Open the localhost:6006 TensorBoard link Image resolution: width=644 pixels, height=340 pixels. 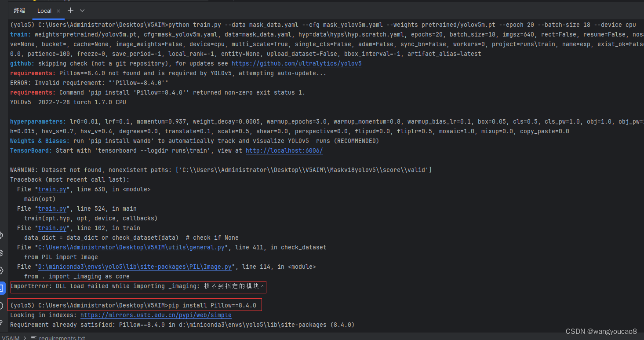coord(284,150)
